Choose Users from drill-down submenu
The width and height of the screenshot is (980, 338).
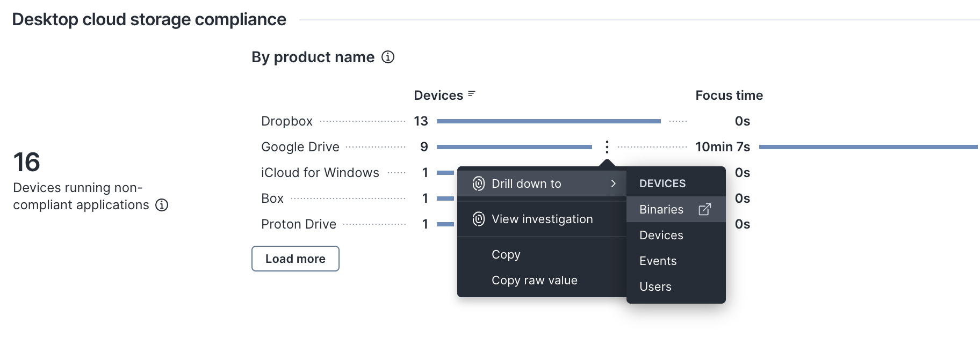click(x=655, y=286)
